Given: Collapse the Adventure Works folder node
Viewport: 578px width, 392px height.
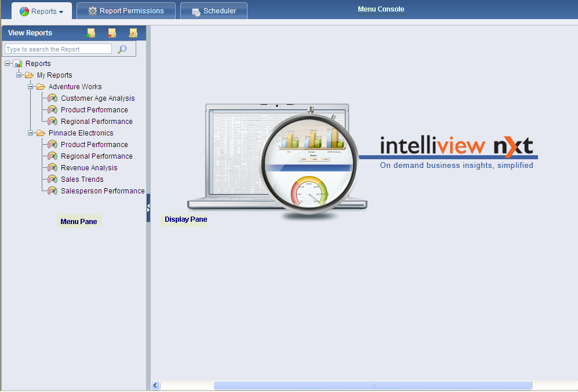Looking at the screenshot, I should tap(31, 87).
